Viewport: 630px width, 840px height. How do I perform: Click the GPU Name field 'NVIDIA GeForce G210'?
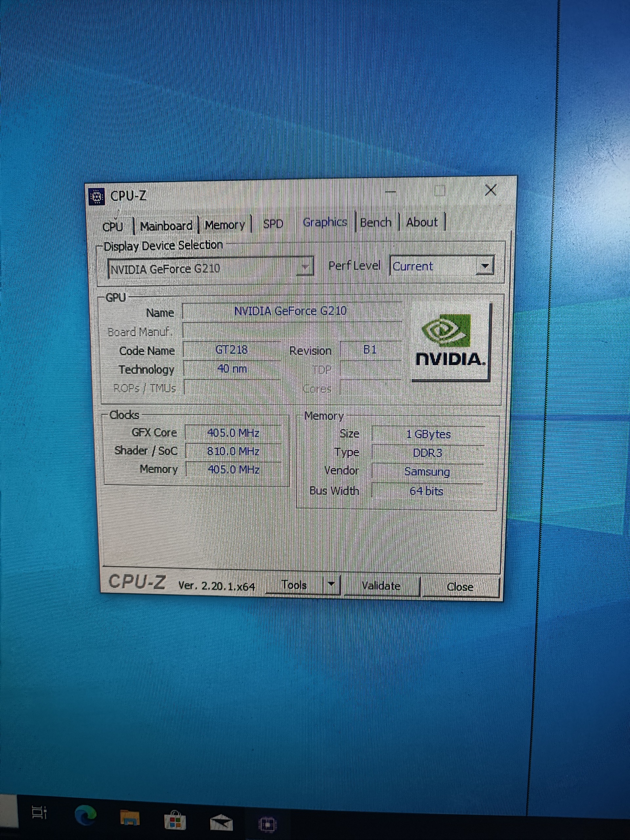click(x=292, y=311)
